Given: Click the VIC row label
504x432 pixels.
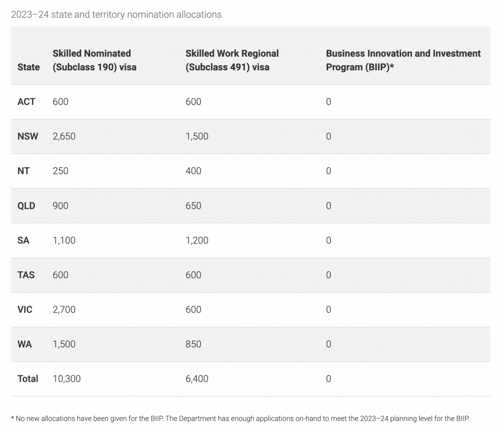Looking at the screenshot, I should point(25,309).
